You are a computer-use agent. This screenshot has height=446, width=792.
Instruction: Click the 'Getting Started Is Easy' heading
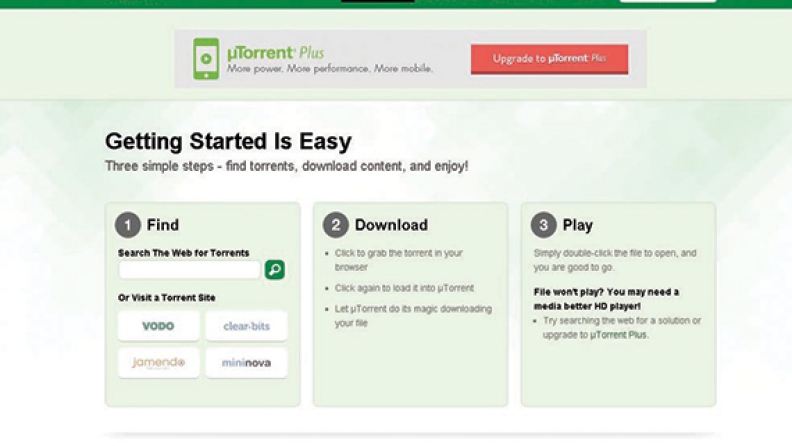228,141
